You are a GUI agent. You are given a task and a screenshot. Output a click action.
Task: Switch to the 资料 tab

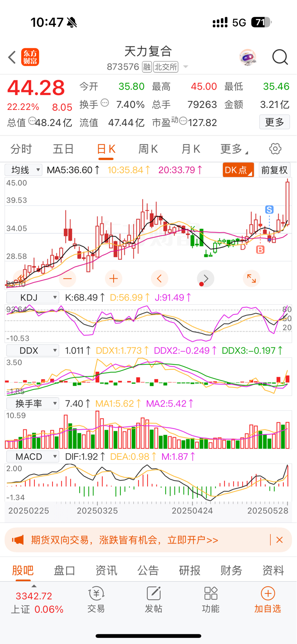click(273, 570)
